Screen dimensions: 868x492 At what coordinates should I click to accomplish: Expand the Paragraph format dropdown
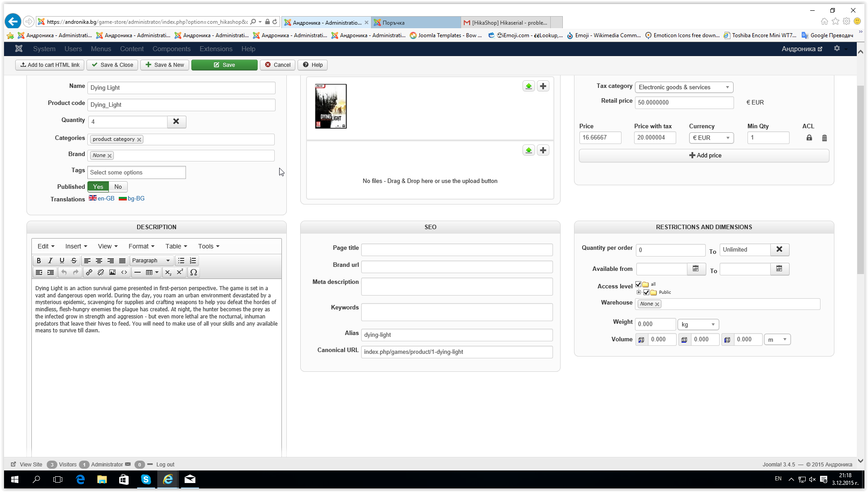(x=151, y=261)
